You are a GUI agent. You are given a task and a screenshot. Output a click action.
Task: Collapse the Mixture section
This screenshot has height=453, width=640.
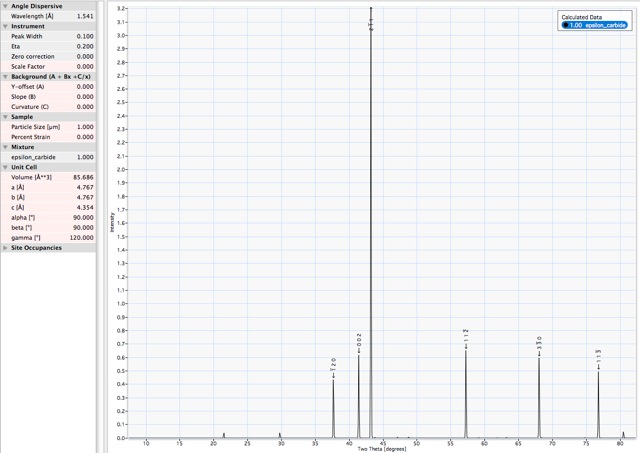(5, 147)
